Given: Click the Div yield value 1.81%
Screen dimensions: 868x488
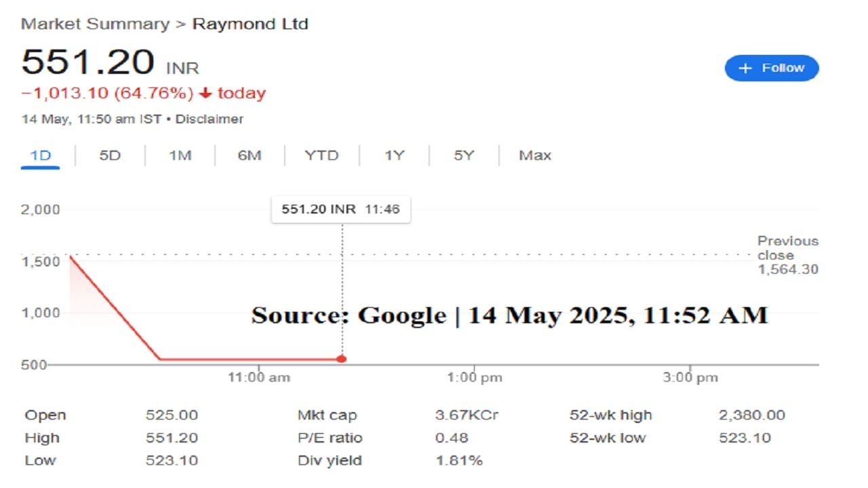Looking at the screenshot, I should tap(459, 461).
